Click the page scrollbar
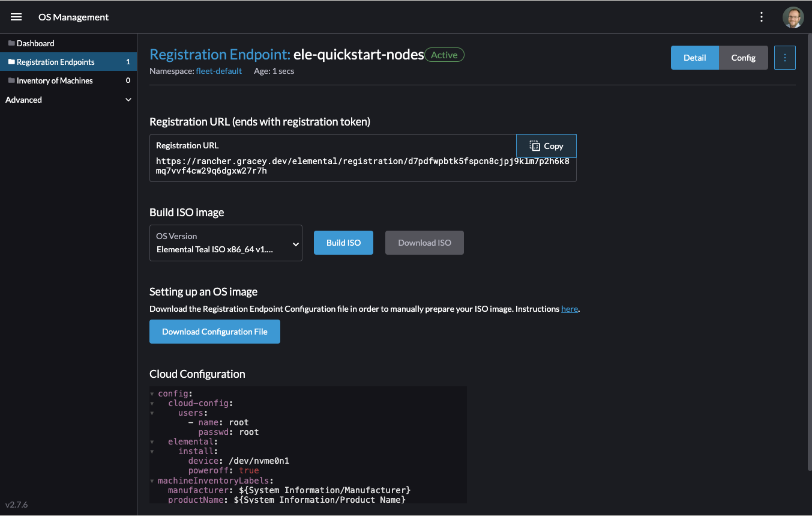 [809, 252]
